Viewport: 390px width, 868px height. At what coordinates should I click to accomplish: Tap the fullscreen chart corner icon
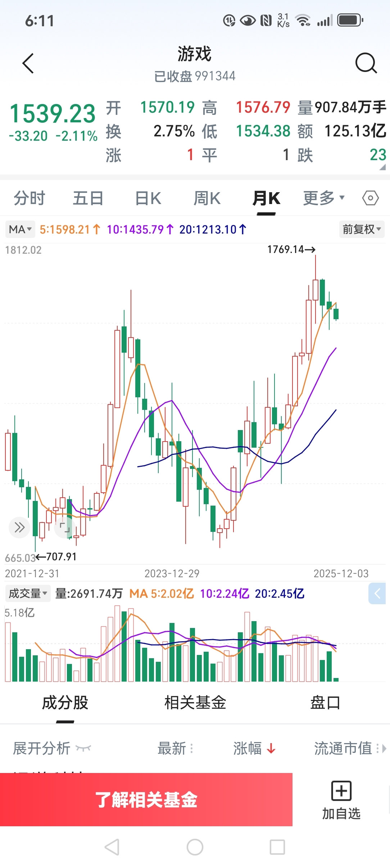tap(64, 528)
